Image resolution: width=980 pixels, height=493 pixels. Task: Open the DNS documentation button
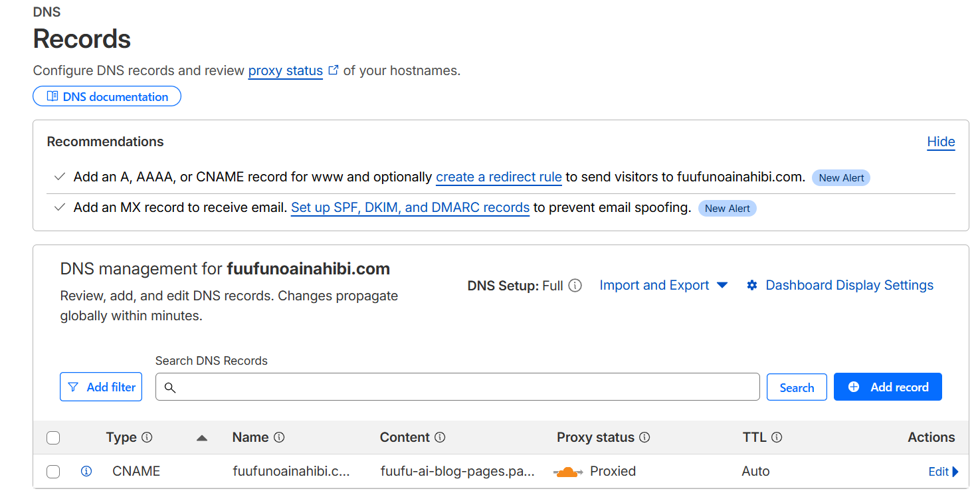pyautogui.click(x=107, y=96)
